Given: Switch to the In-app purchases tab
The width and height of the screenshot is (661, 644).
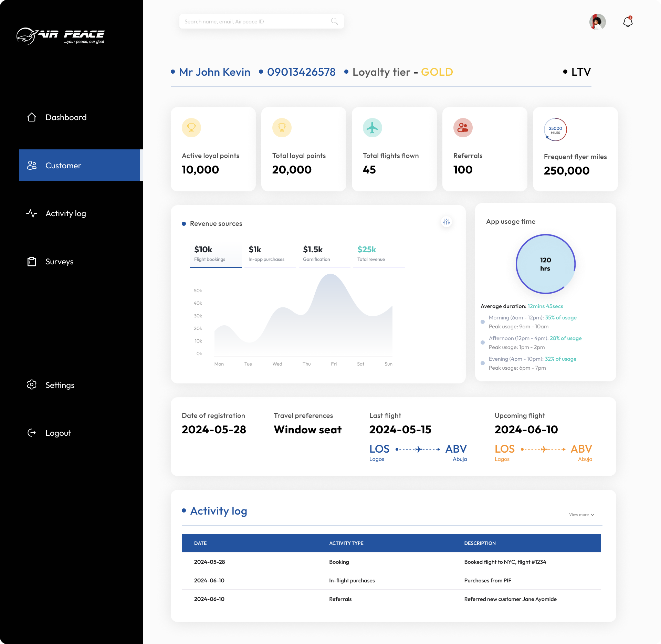Looking at the screenshot, I should (270, 254).
